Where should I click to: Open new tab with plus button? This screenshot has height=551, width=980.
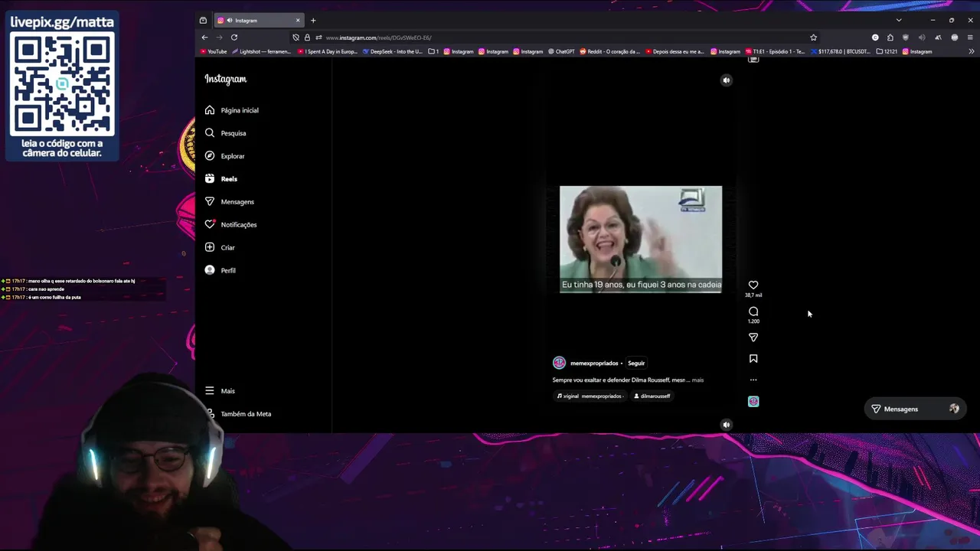313,21
